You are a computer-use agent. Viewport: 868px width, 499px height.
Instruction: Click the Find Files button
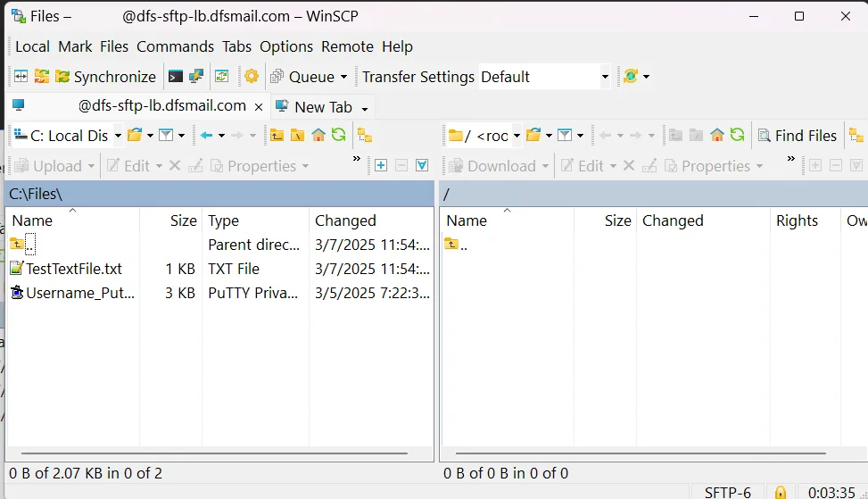point(798,136)
